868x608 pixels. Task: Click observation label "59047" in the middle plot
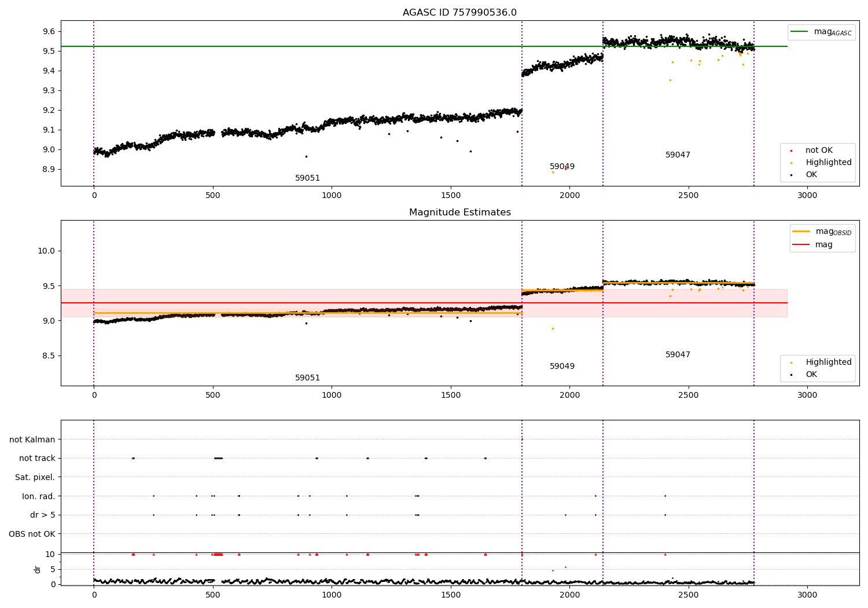tap(678, 355)
